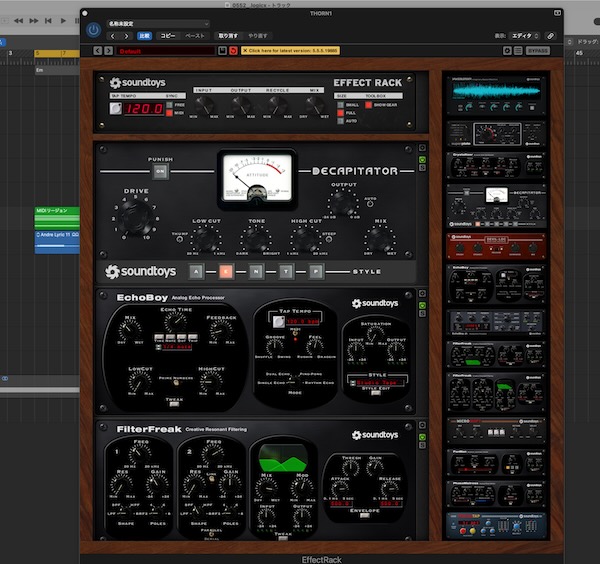Viewport: 600px width, 564px height.
Task: Add PanMan plugin thumbnail
Action: (x=496, y=462)
